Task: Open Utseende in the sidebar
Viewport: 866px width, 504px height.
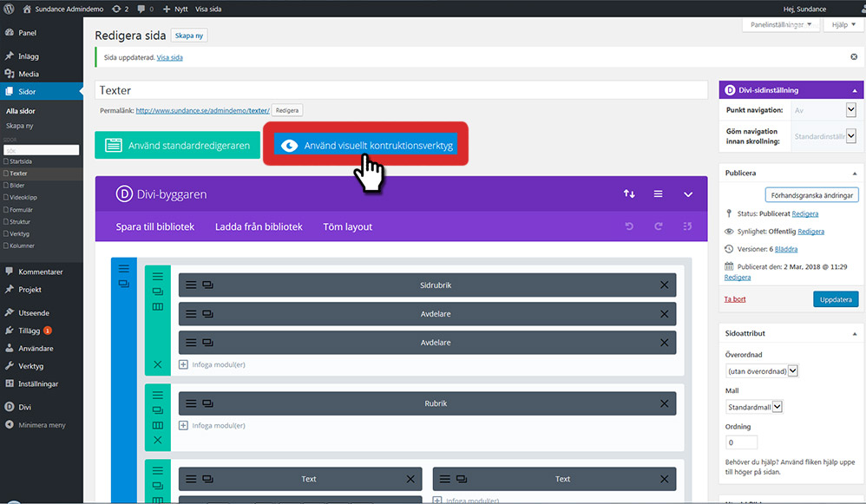Action: pos(34,312)
